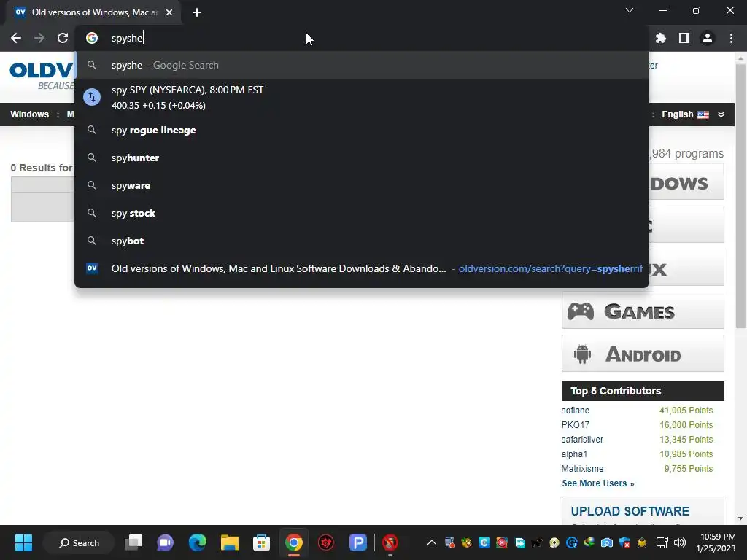Launch the Chat app from taskbar
Image resolution: width=747 pixels, height=560 pixels.
pyautogui.click(x=166, y=542)
